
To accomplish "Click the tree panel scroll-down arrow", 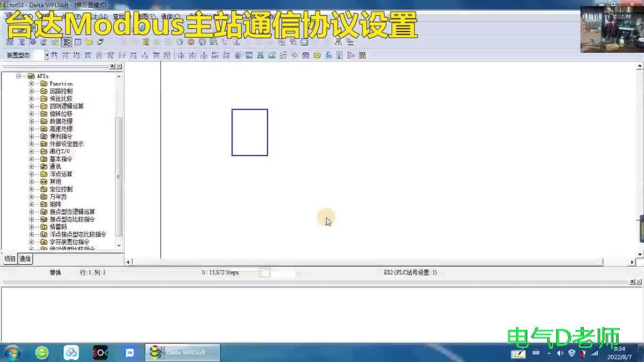I will click(119, 246).
